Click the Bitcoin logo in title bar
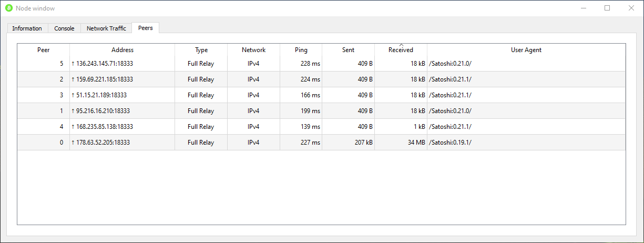 (x=8, y=8)
